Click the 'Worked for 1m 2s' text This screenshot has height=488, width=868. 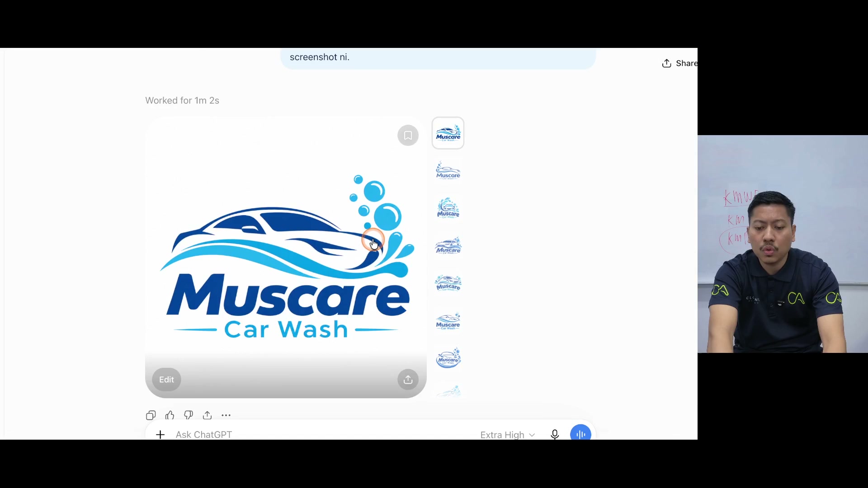point(182,100)
